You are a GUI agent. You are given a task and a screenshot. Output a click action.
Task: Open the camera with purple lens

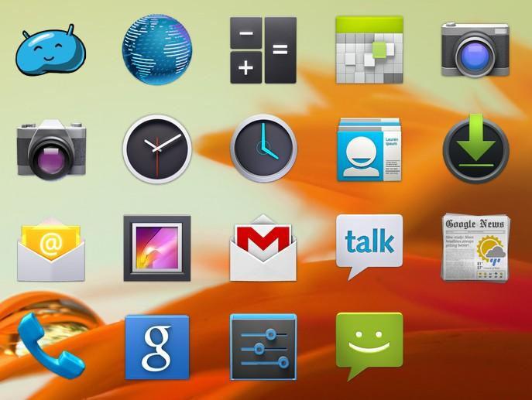coord(51,149)
